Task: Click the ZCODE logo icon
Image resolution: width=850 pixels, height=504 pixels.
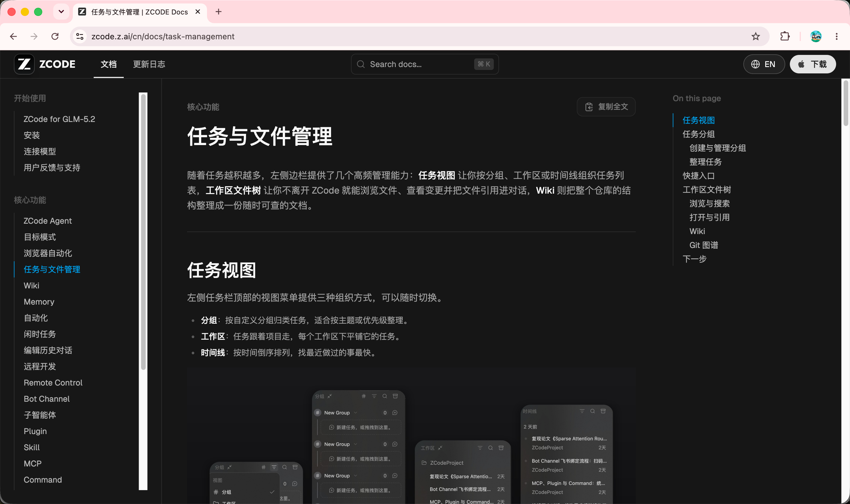Action: (x=24, y=64)
